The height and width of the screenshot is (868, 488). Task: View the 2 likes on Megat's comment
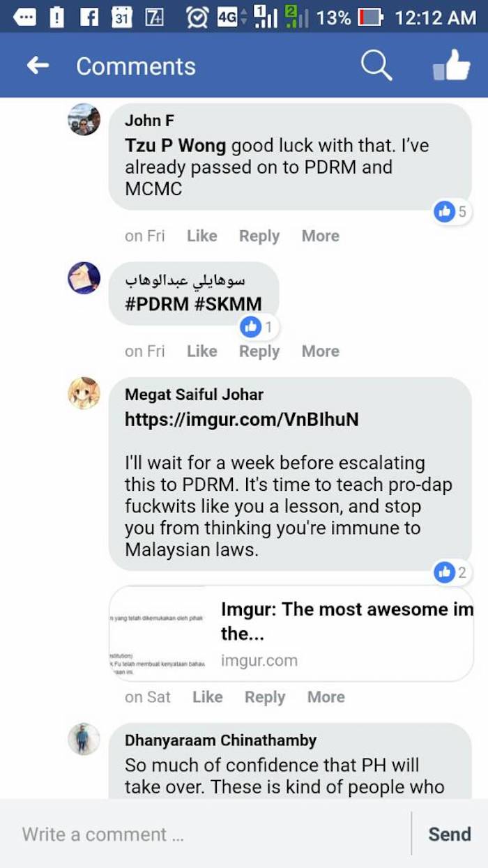[x=450, y=573]
